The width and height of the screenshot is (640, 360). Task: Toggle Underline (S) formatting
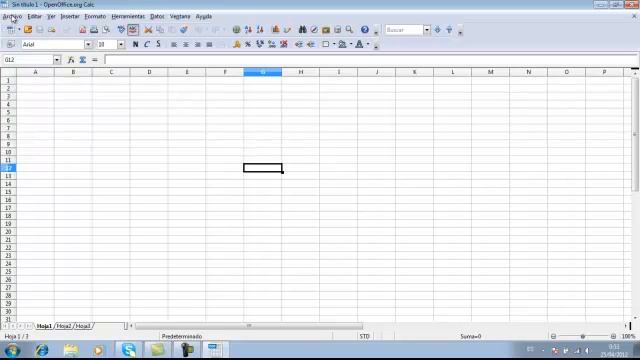click(158, 44)
